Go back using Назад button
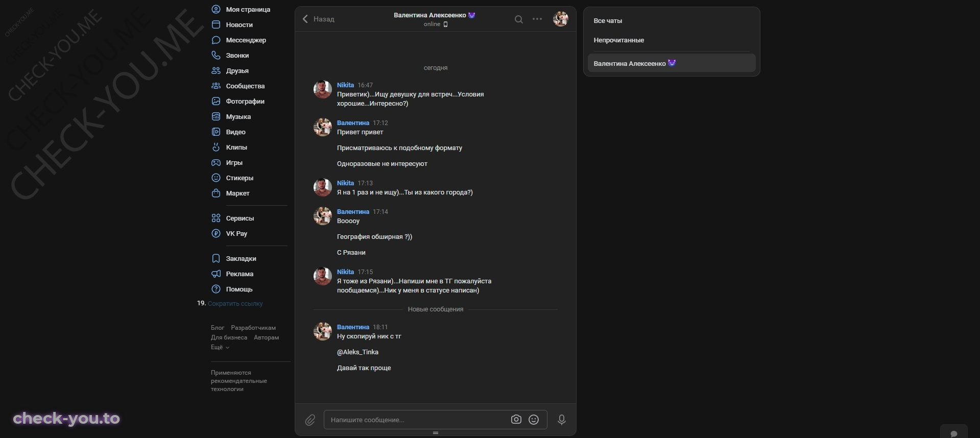This screenshot has height=438, width=980. [x=318, y=19]
